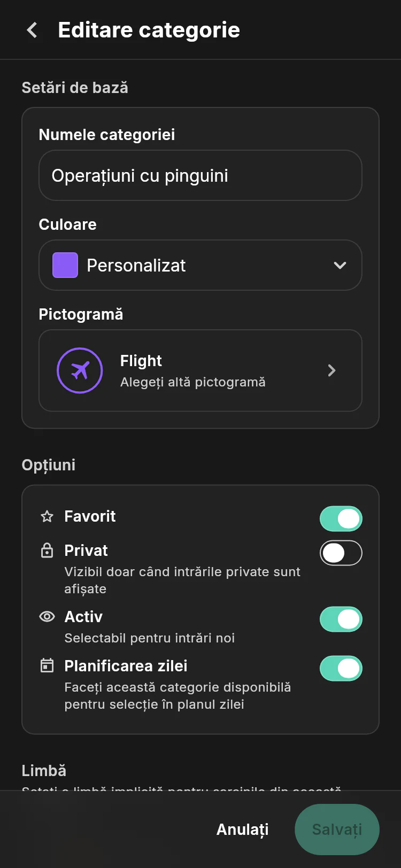Click the purple color swatch
Image resolution: width=401 pixels, height=868 pixels.
coord(65,265)
